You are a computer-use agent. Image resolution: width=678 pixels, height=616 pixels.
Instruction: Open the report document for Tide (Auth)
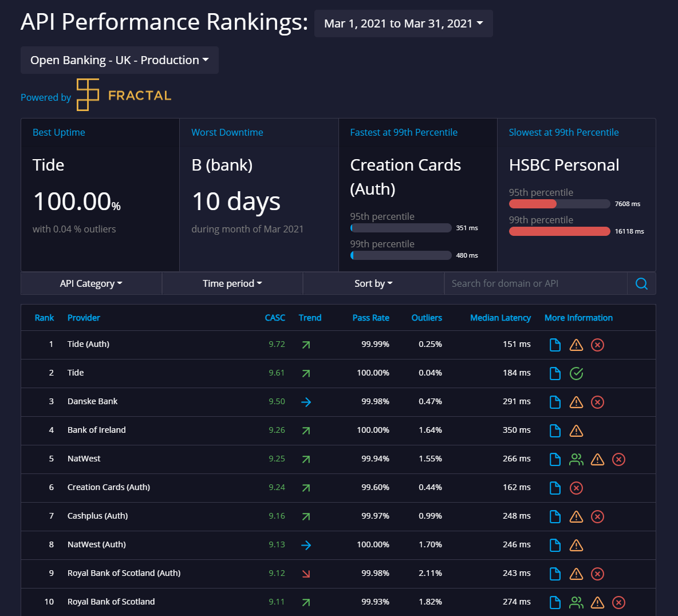tap(555, 345)
